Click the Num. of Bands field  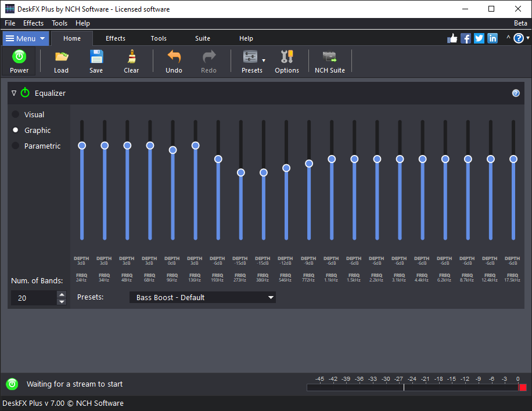[34, 298]
